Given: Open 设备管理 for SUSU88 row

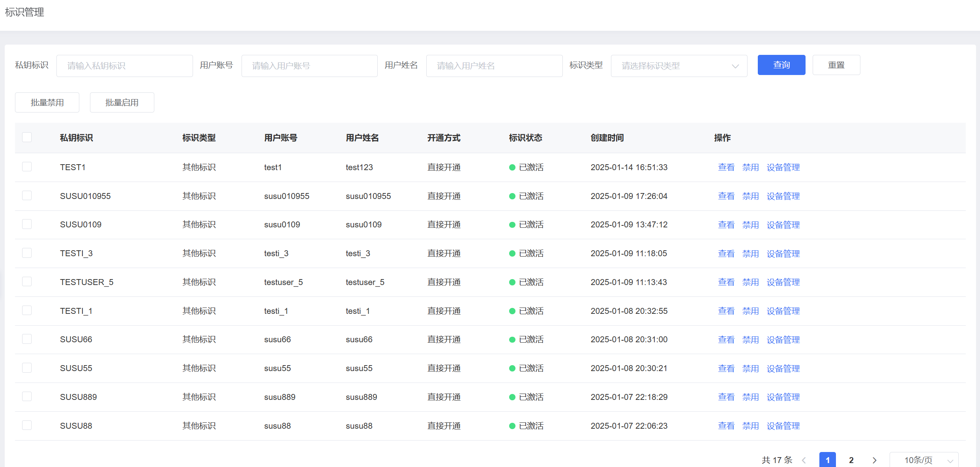Looking at the screenshot, I should (783, 426).
